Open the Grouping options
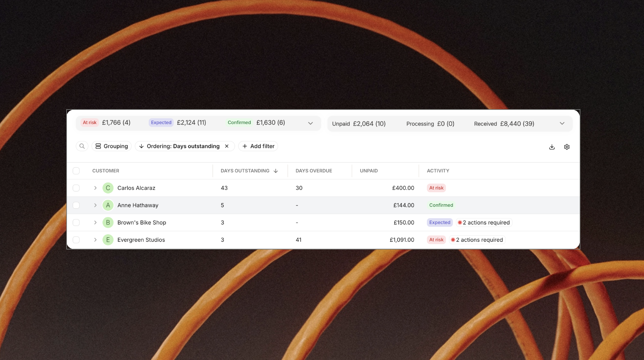 coord(112,146)
